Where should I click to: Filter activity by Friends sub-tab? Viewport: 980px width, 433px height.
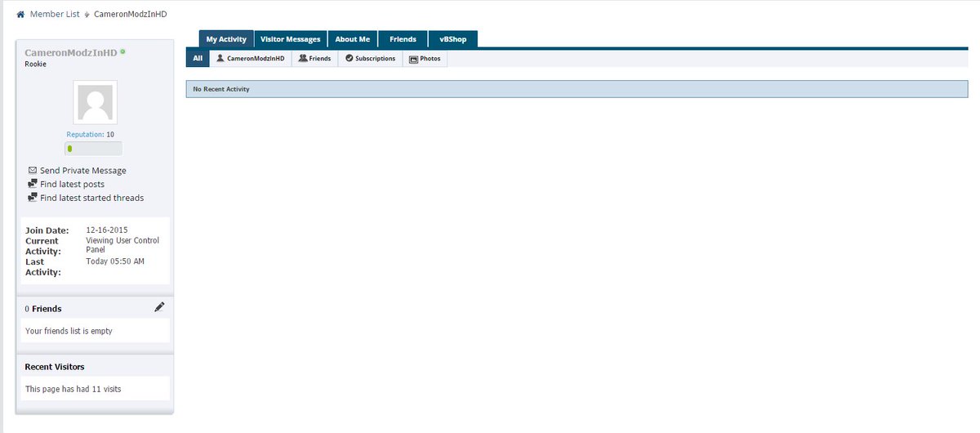coord(314,59)
